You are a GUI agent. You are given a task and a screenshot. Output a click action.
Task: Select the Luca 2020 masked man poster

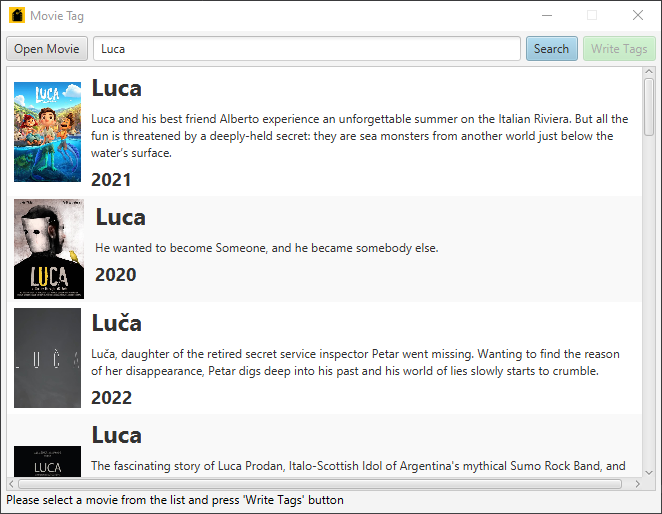49,249
